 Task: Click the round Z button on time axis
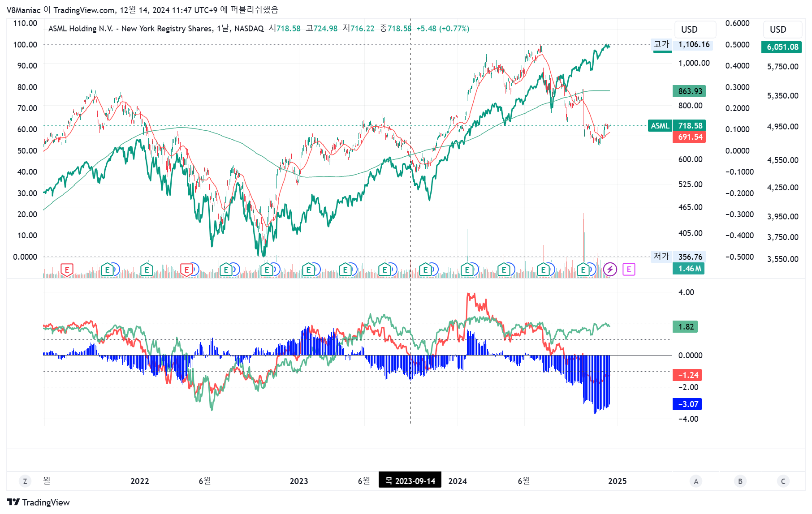click(25, 481)
